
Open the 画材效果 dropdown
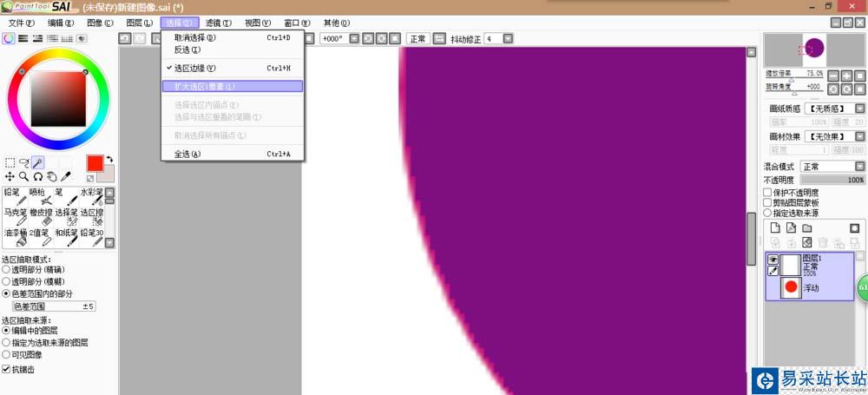859,136
